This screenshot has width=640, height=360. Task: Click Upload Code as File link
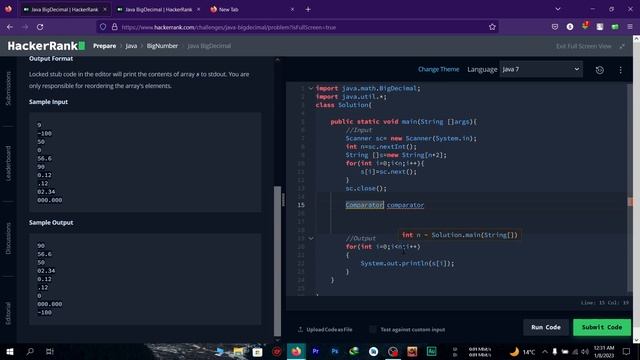(x=329, y=329)
